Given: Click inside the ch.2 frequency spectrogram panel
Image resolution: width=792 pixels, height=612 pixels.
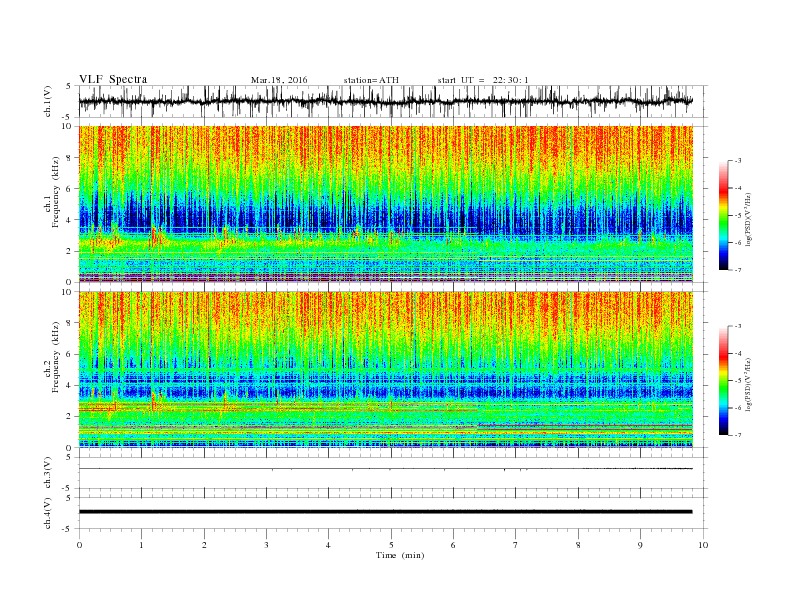Looking at the screenshot, I should pyautogui.click(x=386, y=370).
